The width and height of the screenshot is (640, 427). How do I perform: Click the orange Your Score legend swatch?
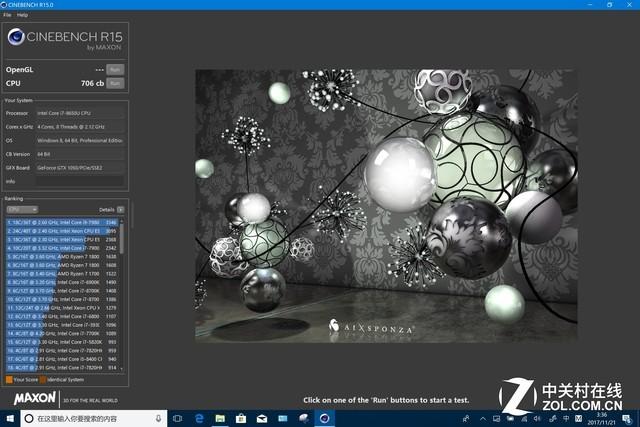9,379
